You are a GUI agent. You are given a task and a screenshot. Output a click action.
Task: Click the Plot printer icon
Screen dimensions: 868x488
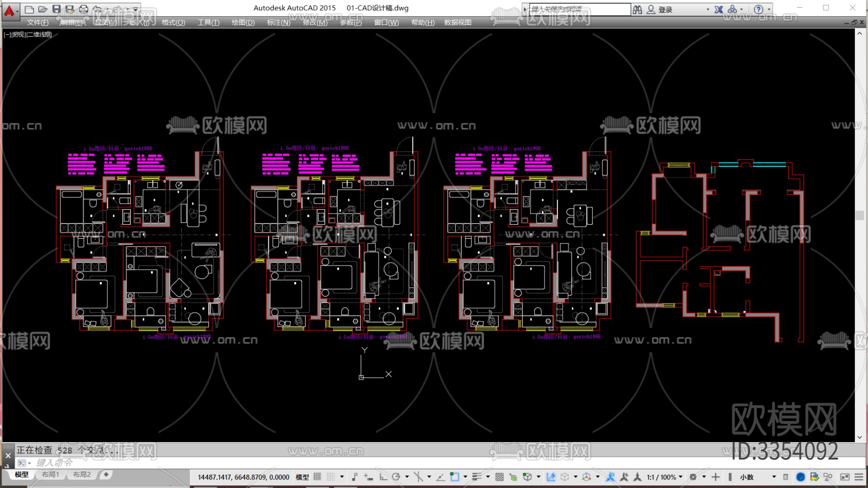[x=83, y=9]
